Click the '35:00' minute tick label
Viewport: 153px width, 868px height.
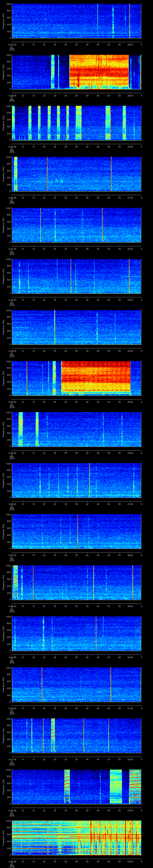130,402
